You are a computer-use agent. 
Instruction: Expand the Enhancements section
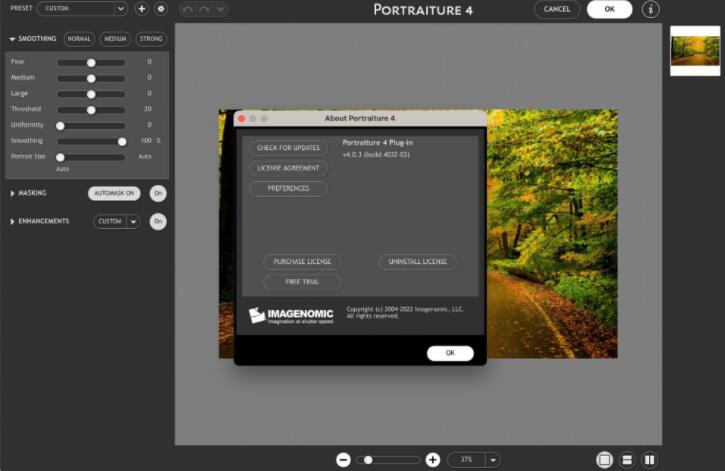(12, 221)
